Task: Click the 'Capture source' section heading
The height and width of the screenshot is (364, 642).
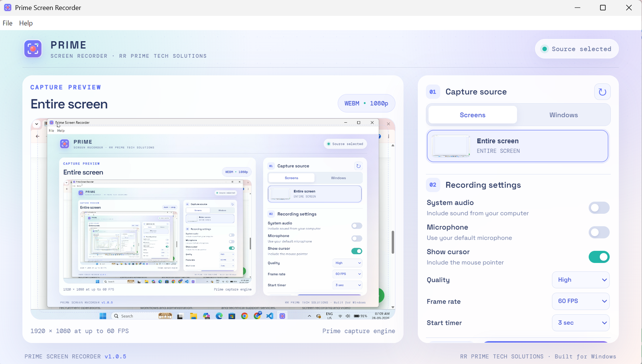Action: pyautogui.click(x=476, y=92)
